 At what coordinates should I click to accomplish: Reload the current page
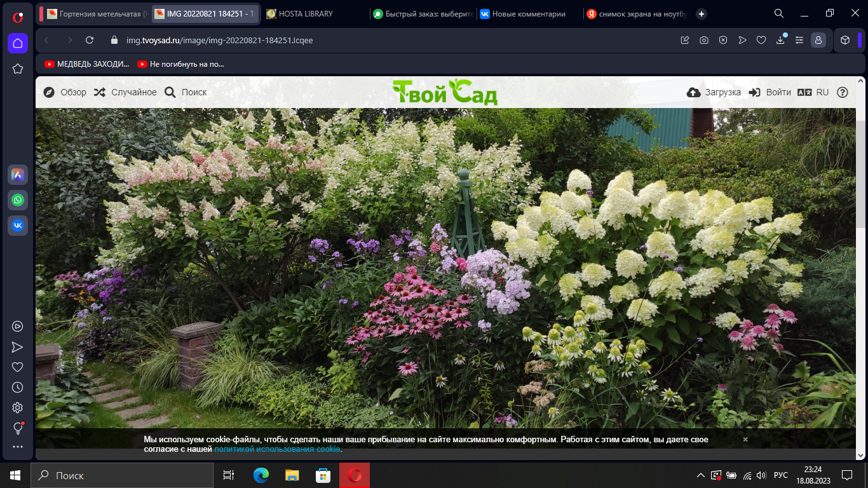90,40
